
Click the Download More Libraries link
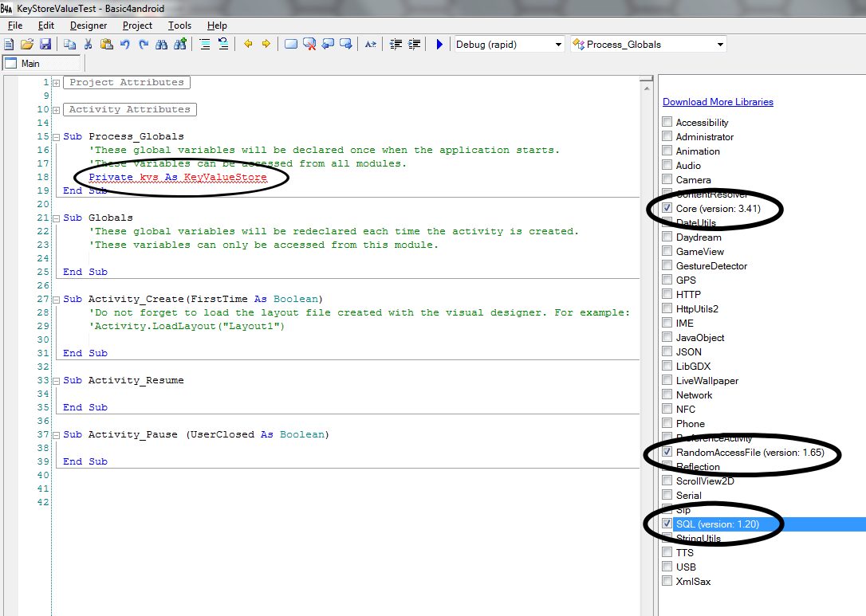click(718, 102)
